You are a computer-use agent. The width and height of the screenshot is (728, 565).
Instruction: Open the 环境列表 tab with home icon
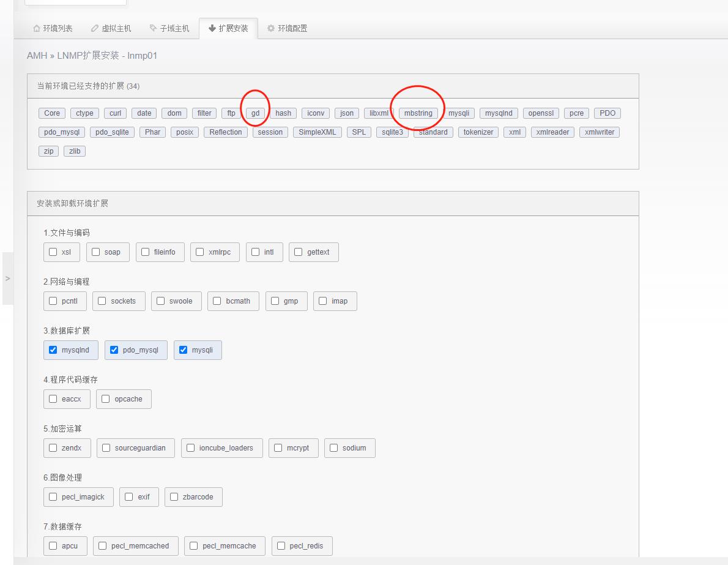53,28
